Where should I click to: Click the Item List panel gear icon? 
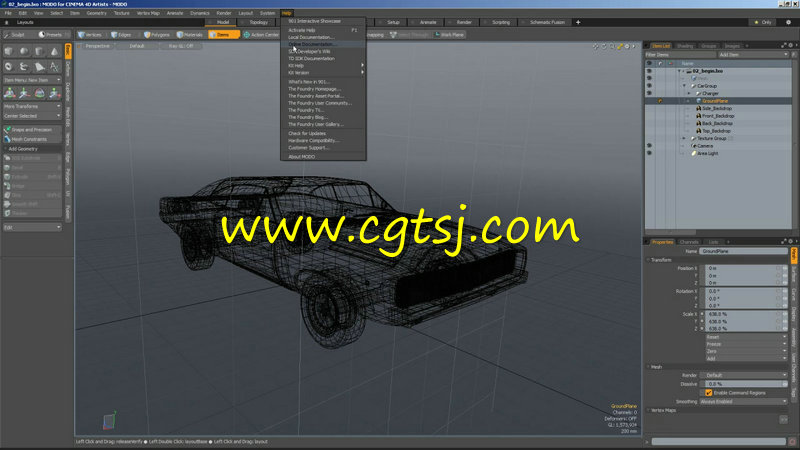pos(790,45)
